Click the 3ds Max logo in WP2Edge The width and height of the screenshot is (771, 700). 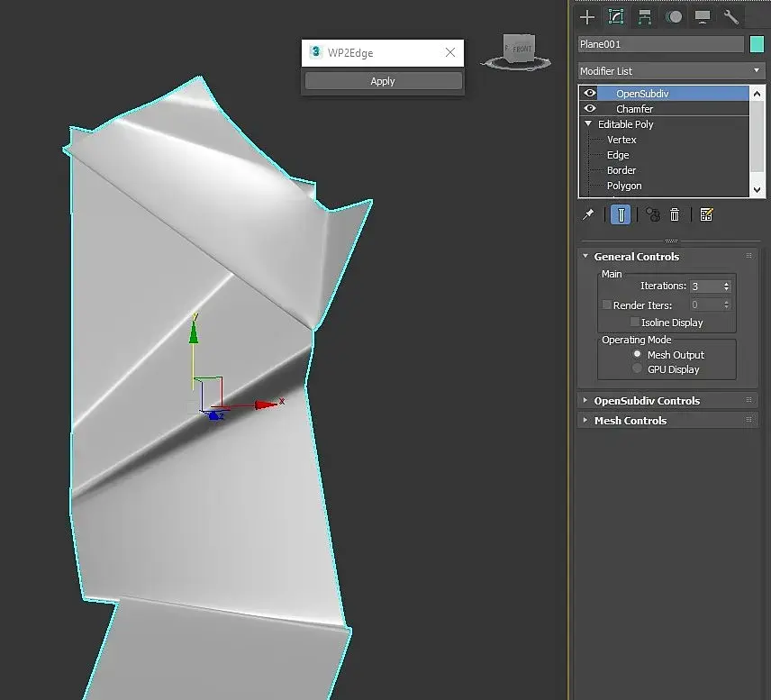(315, 51)
